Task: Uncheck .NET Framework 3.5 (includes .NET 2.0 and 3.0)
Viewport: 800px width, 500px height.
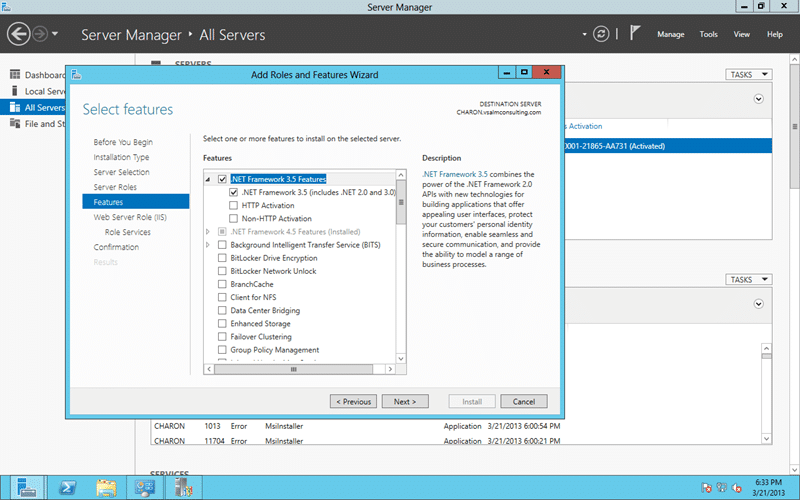Action: [x=233, y=192]
